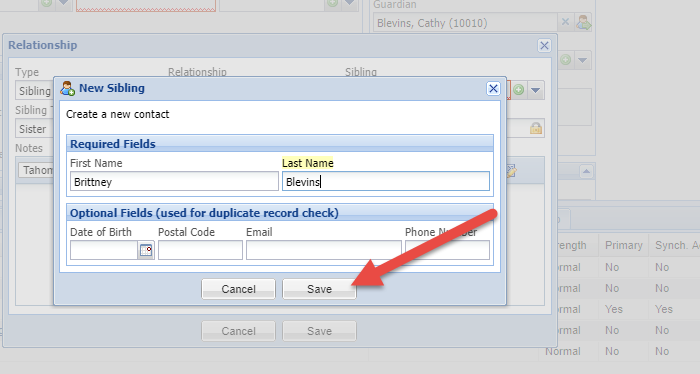Click the Last Name field containing Blevins

click(386, 182)
